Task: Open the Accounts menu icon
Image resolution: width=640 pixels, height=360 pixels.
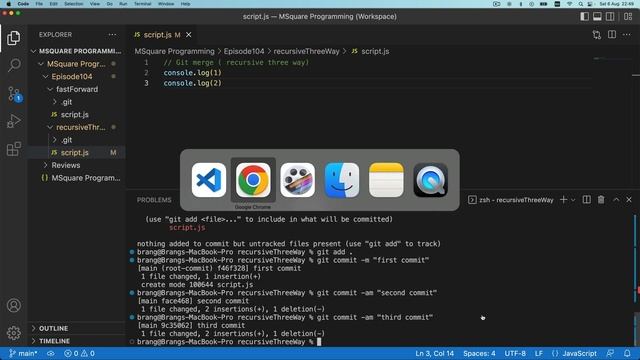Action: (x=14, y=305)
